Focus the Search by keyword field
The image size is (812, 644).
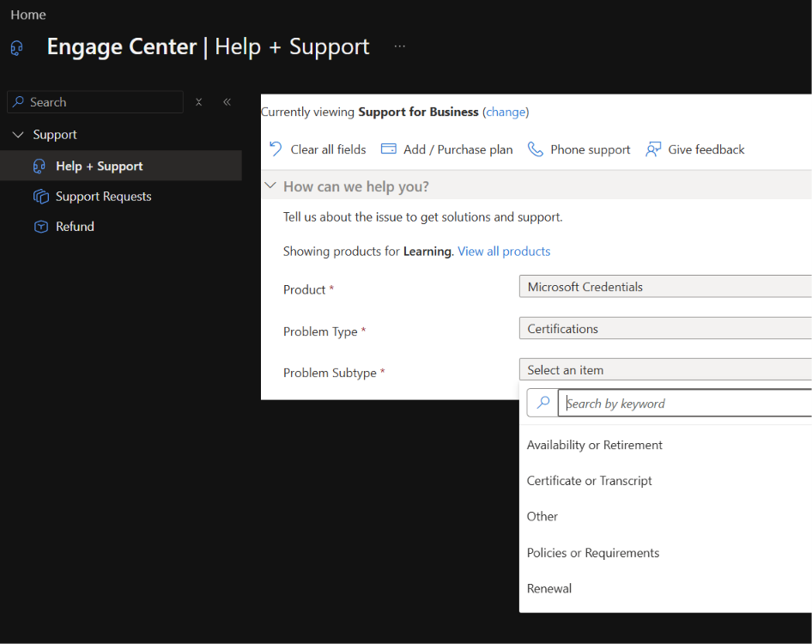(685, 403)
